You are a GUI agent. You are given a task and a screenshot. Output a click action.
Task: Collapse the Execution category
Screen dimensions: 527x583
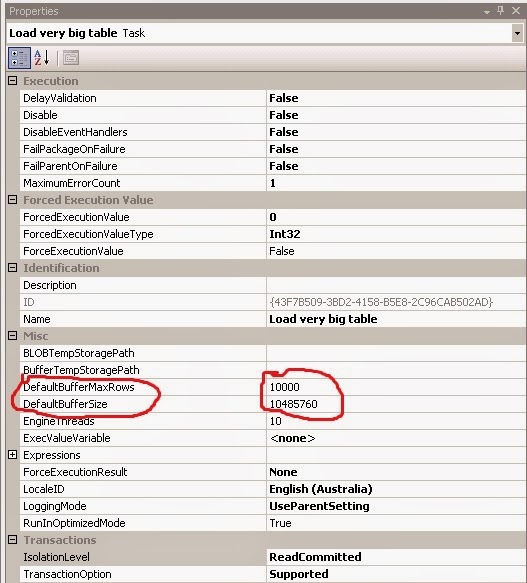(x=12, y=81)
